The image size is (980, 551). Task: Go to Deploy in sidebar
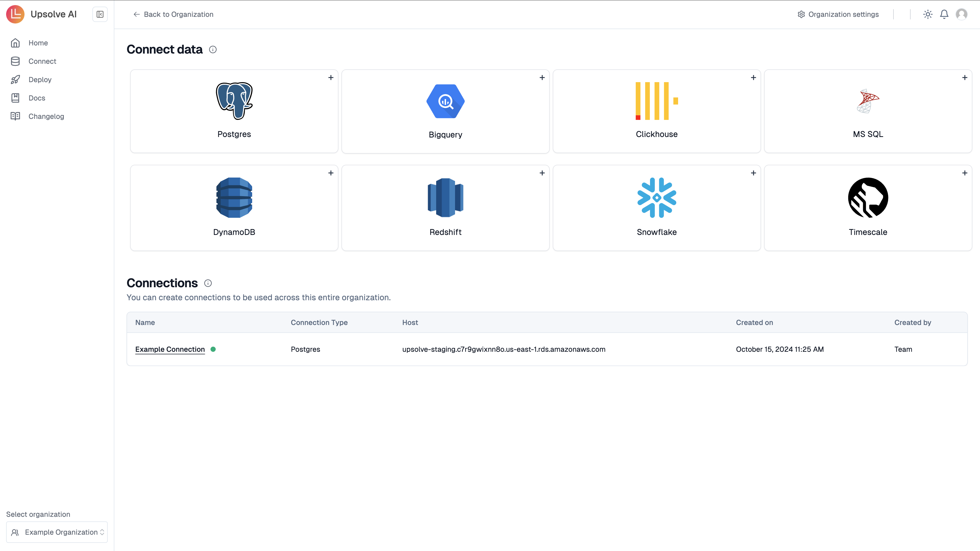[40, 80]
